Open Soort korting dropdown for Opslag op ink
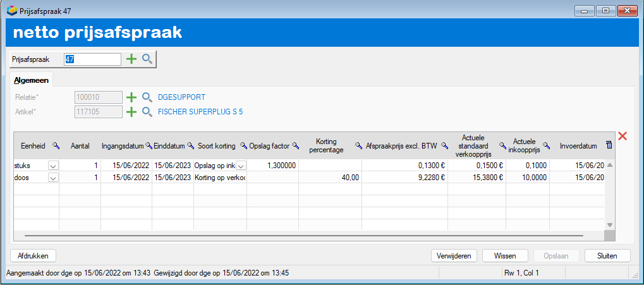 pos(241,166)
